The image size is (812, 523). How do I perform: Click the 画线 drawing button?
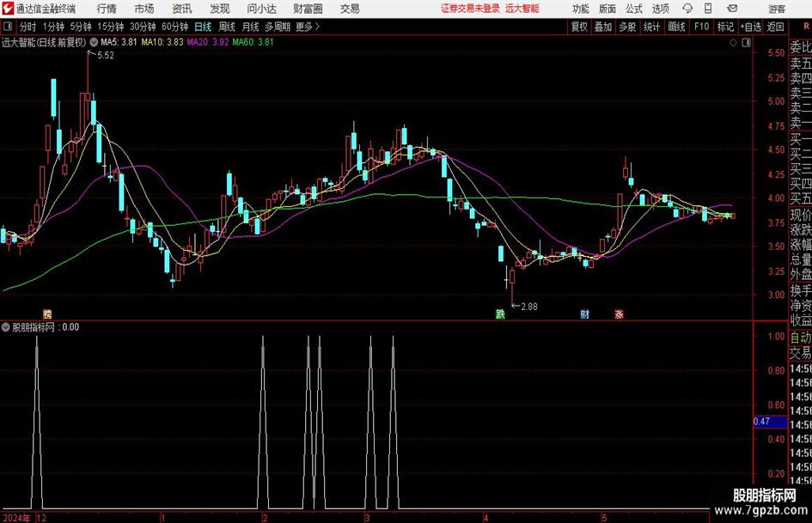click(676, 27)
